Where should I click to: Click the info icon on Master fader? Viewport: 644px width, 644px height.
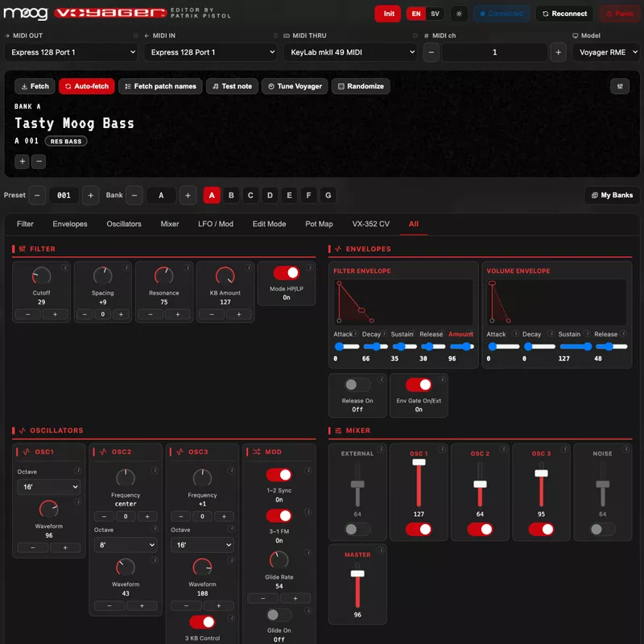click(381, 550)
